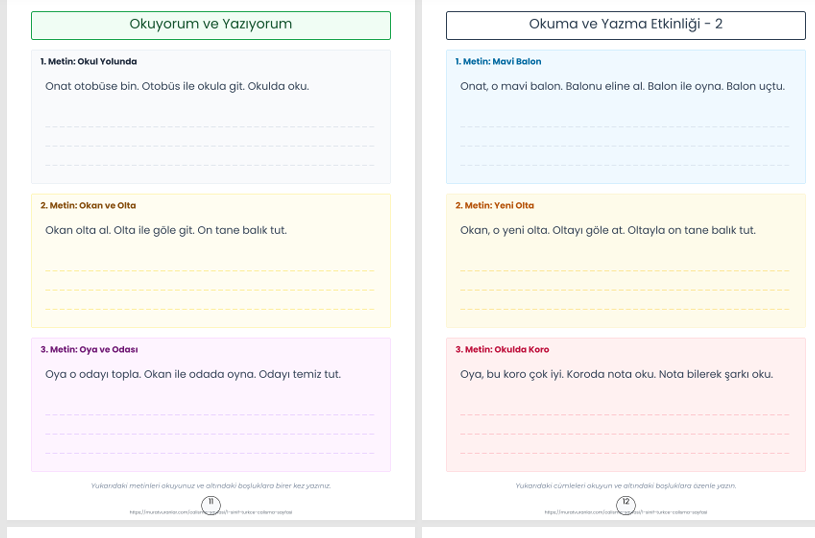This screenshot has height=538, width=815.
Task: Select the '3. Metin: Okulda Koro' heading
Action: click(x=502, y=350)
